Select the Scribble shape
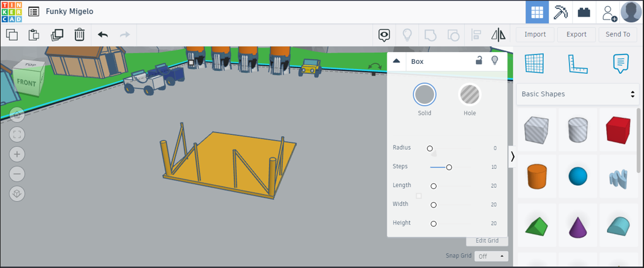The height and width of the screenshot is (268, 644). pyautogui.click(x=618, y=179)
